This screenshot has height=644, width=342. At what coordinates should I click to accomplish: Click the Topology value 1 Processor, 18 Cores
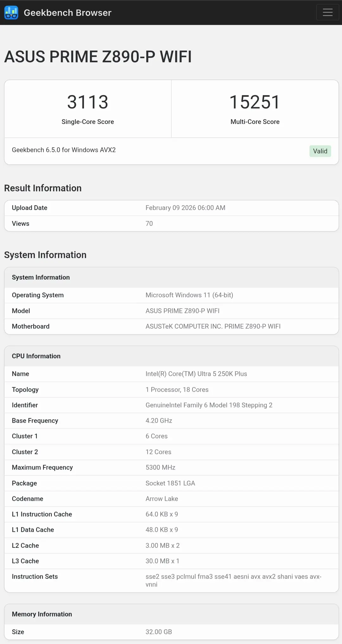177,390
